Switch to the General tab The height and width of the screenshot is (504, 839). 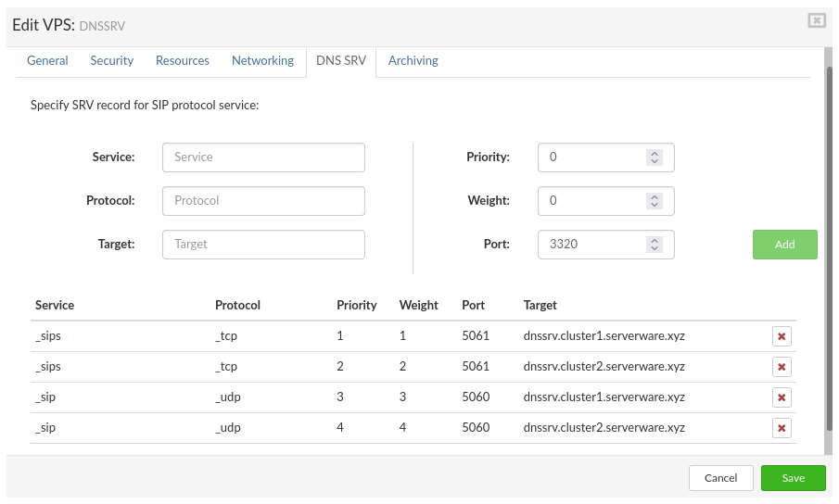[x=47, y=60]
